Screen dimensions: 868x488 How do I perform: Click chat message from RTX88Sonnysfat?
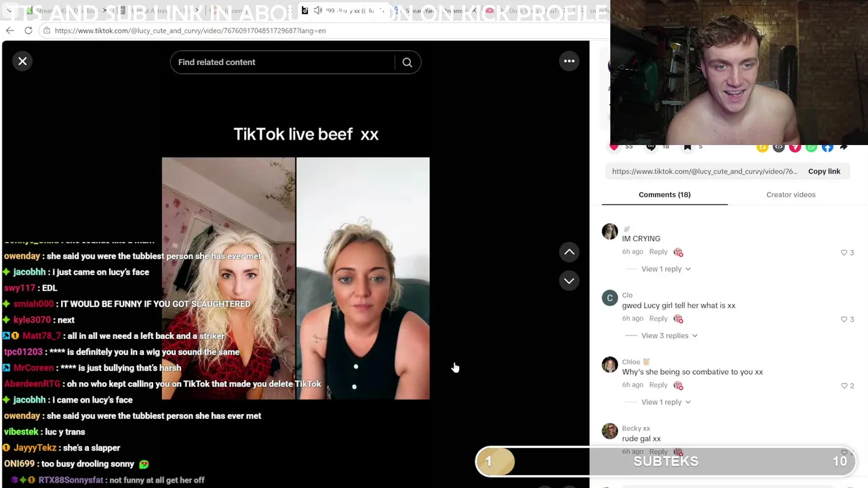coord(107,480)
